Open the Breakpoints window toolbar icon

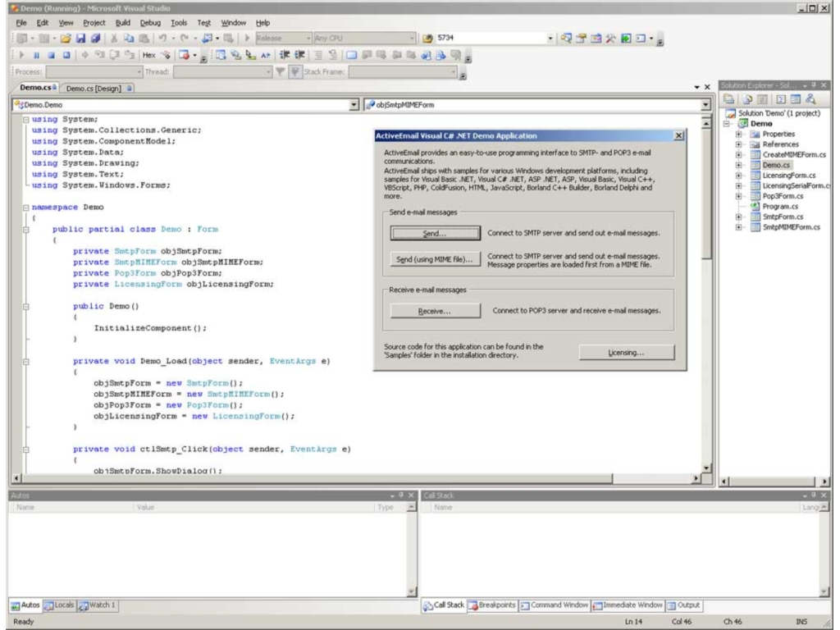(x=185, y=55)
